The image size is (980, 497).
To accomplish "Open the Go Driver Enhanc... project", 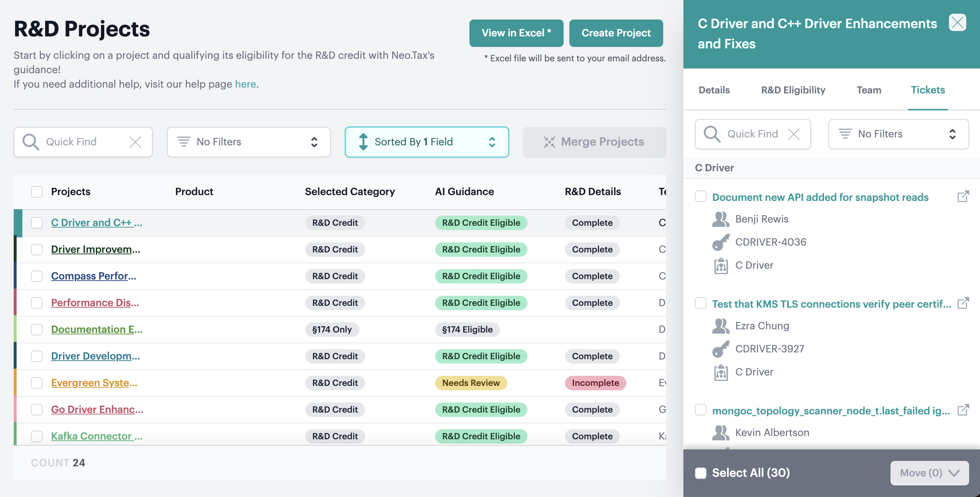I will [x=97, y=410].
